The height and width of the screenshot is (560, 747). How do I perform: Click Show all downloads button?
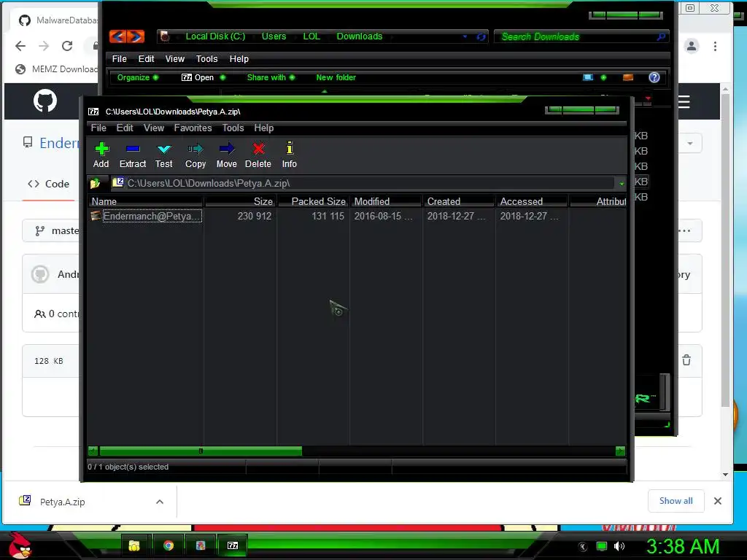(676, 500)
